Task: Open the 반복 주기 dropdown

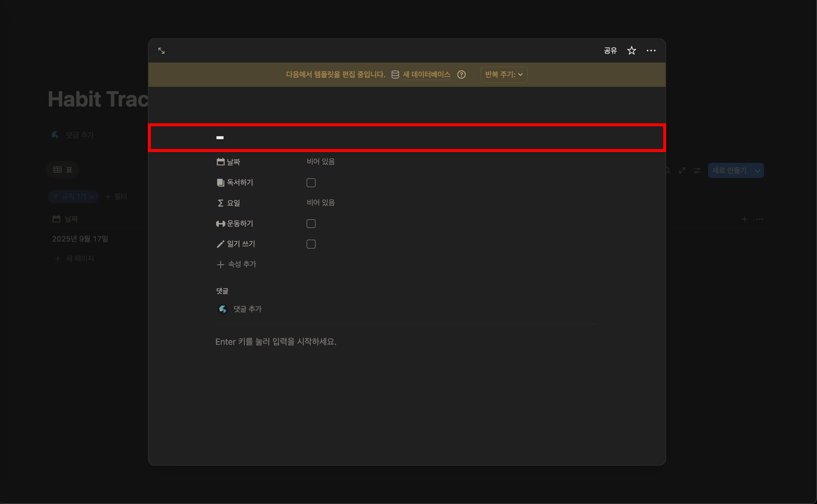Action: tap(504, 75)
